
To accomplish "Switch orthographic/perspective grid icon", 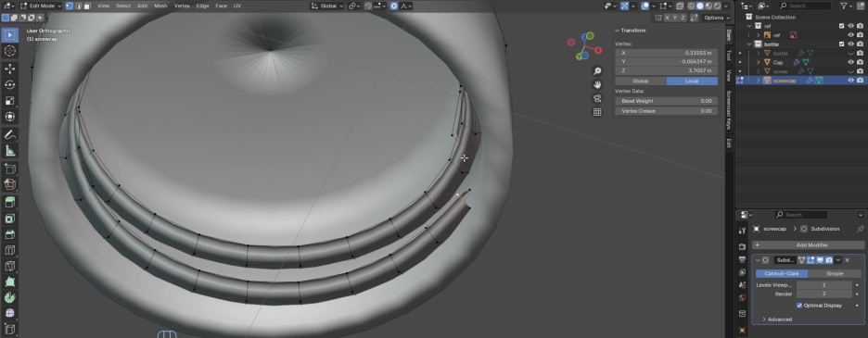I will [x=597, y=112].
